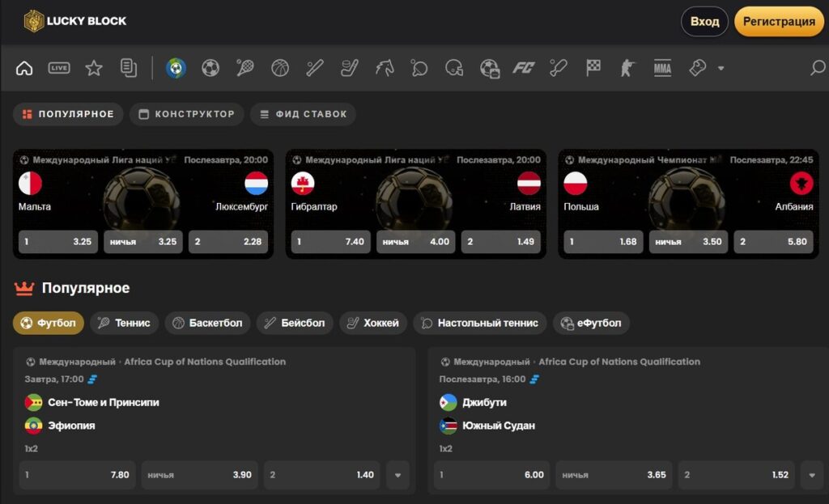This screenshot has height=504, width=829.
Task: Bet on Люксембург win at 2.28
Action: (x=228, y=242)
